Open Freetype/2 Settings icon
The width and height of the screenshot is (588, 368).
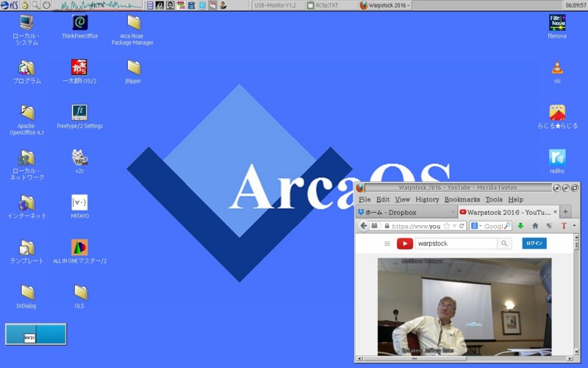(80, 117)
